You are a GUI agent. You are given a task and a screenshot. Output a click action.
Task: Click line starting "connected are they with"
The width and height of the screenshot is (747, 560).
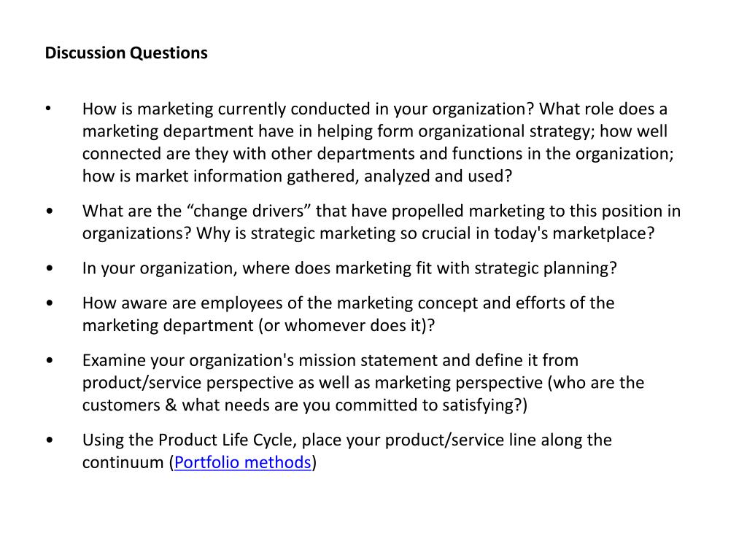coord(377,154)
